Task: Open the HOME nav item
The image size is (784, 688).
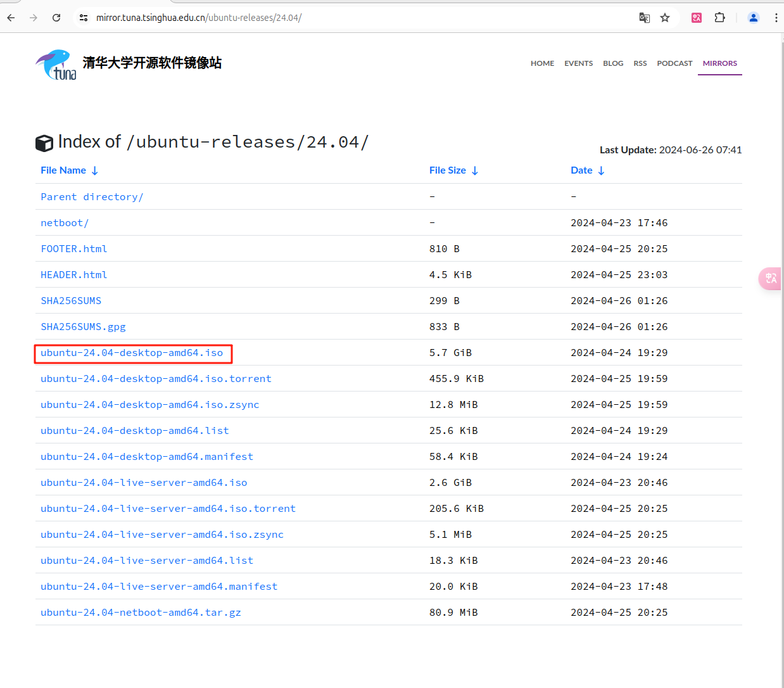Action: point(542,63)
